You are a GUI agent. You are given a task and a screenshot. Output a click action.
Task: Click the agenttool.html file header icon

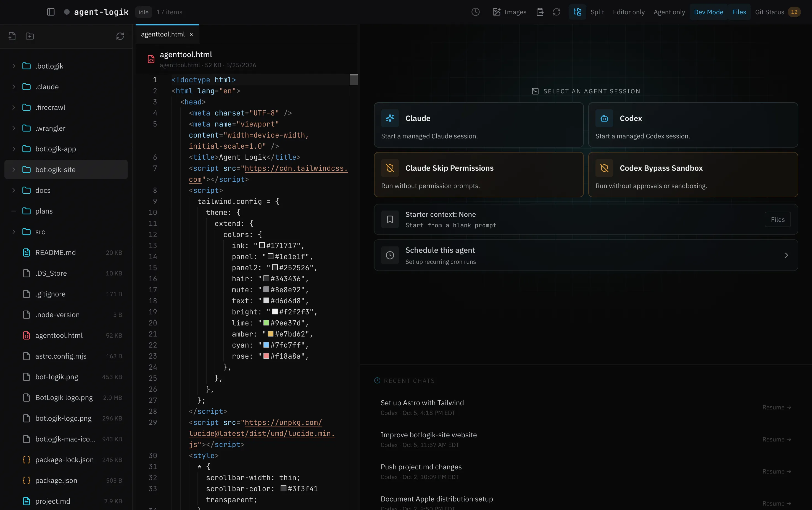(x=151, y=59)
